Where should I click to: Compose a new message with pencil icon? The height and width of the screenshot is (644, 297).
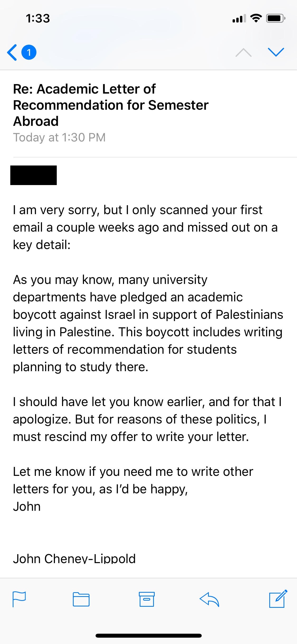[x=278, y=599]
